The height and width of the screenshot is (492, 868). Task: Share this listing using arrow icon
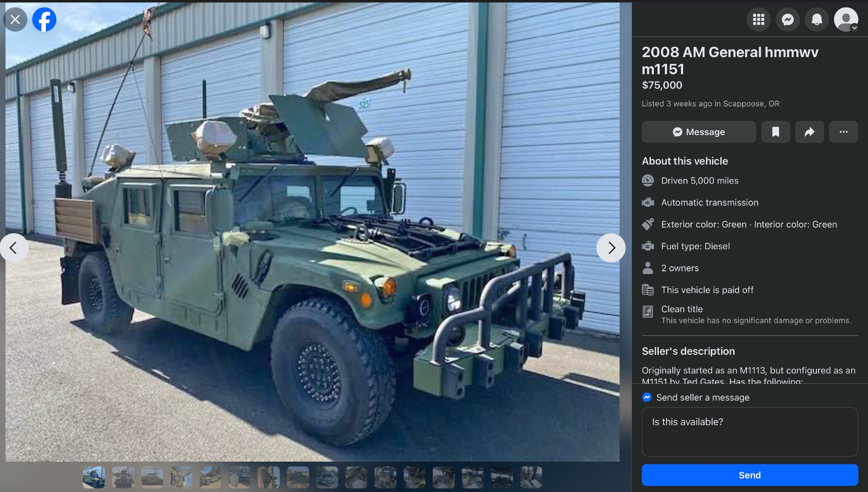[x=809, y=132]
